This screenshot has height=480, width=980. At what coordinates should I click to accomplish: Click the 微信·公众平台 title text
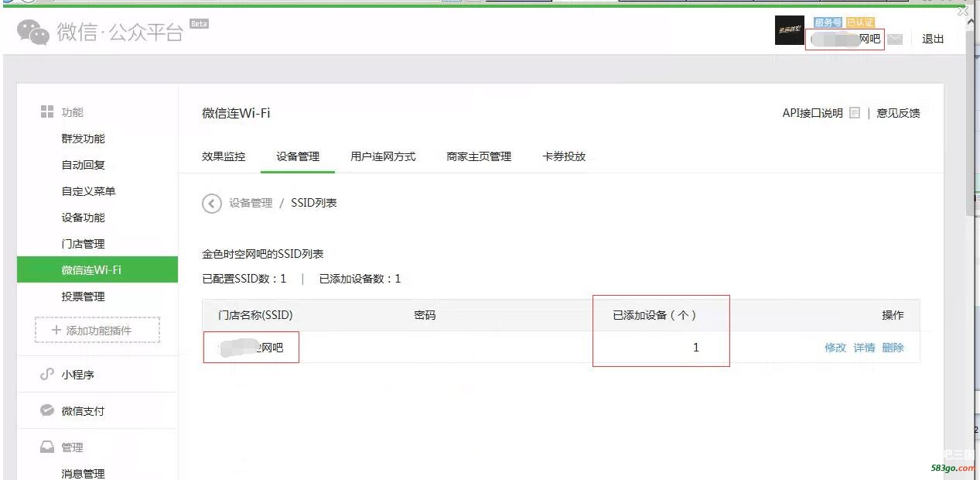click(x=120, y=32)
